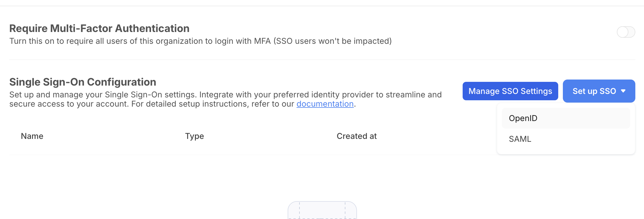This screenshot has width=644, height=219.
Task: Click the Require Multi-Factor Authentication heading
Action: 99,29
